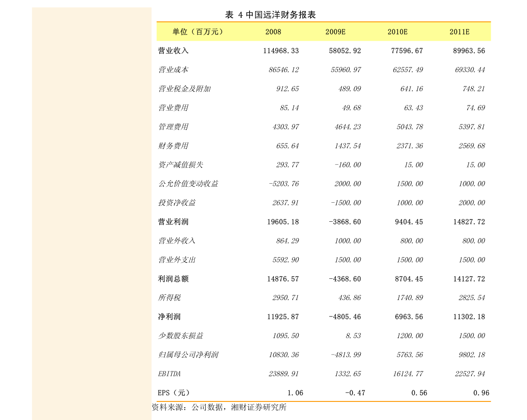The width and height of the screenshot is (527, 420).
Task: Select the row label 少数股东损益
Action: pyautogui.click(x=181, y=335)
